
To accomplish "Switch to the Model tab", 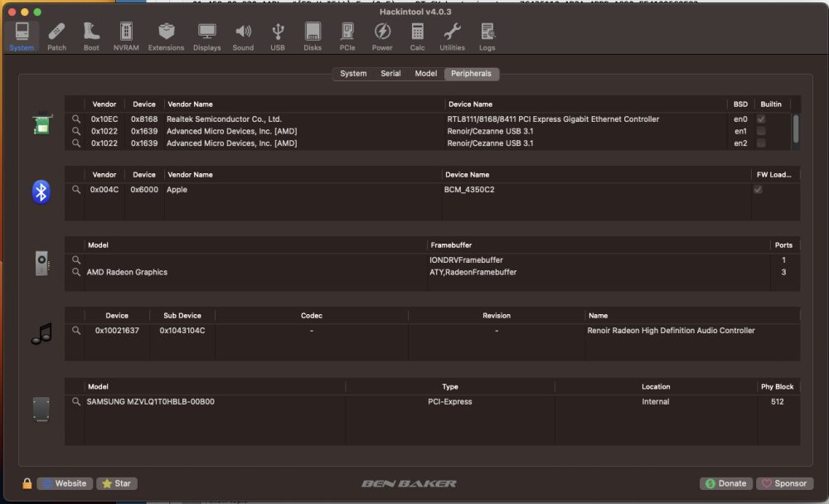I will point(425,74).
